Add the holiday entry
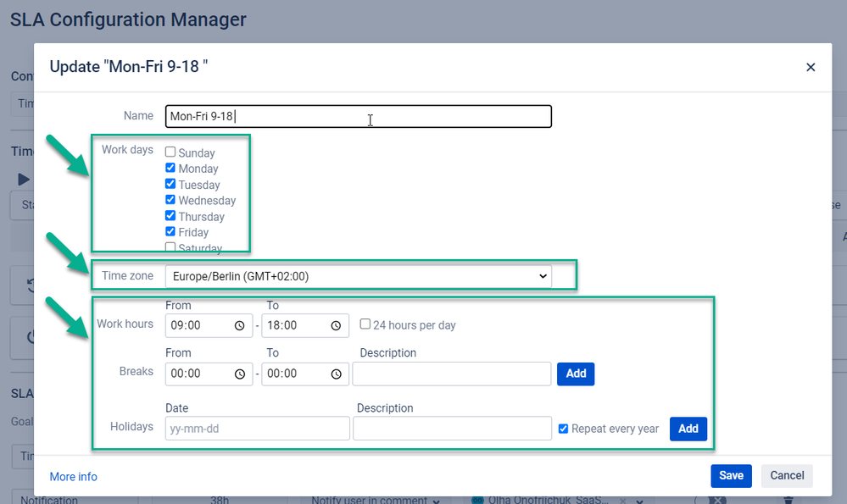This screenshot has width=847, height=504. pos(688,429)
